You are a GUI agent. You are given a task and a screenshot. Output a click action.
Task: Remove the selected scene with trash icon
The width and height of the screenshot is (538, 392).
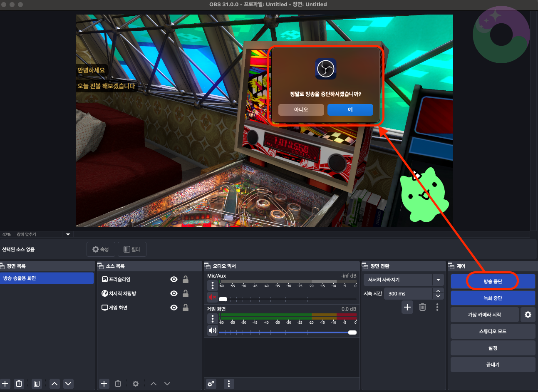pos(19,384)
